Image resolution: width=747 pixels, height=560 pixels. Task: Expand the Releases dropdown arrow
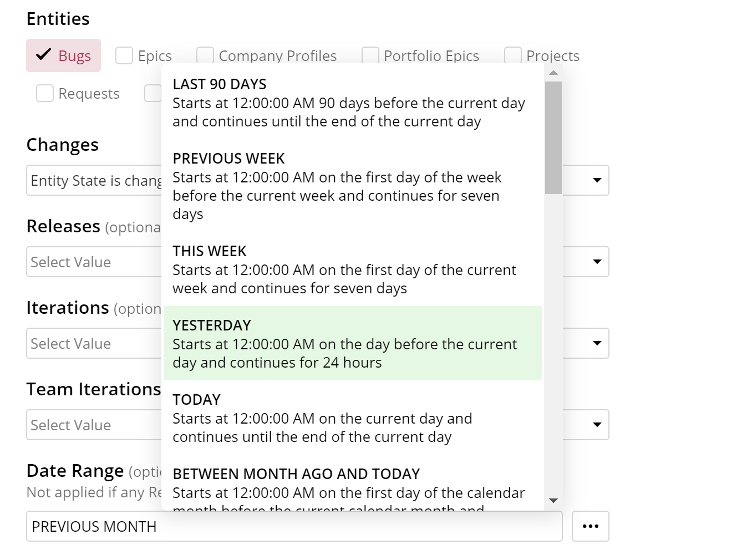(x=597, y=262)
